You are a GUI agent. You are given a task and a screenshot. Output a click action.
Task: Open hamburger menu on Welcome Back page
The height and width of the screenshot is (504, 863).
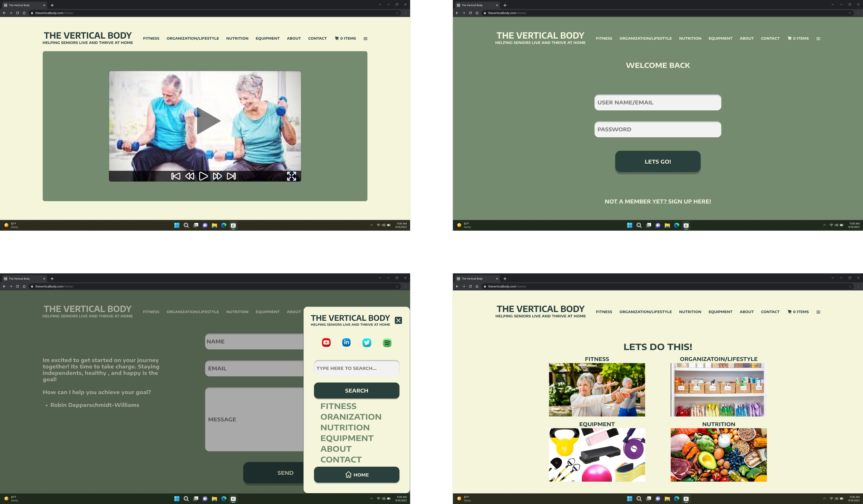[818, 39]
